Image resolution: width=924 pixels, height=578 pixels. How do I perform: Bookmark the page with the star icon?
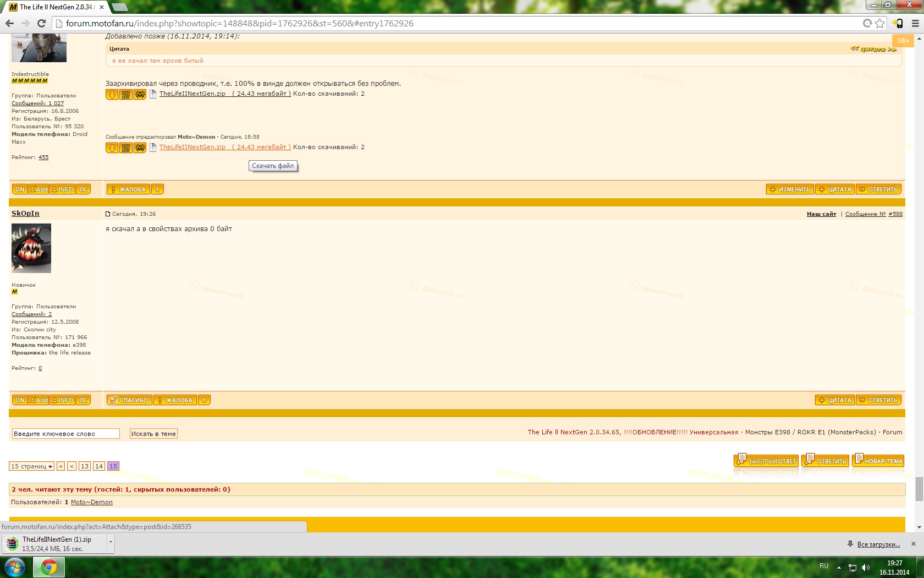tap(880, 23)
